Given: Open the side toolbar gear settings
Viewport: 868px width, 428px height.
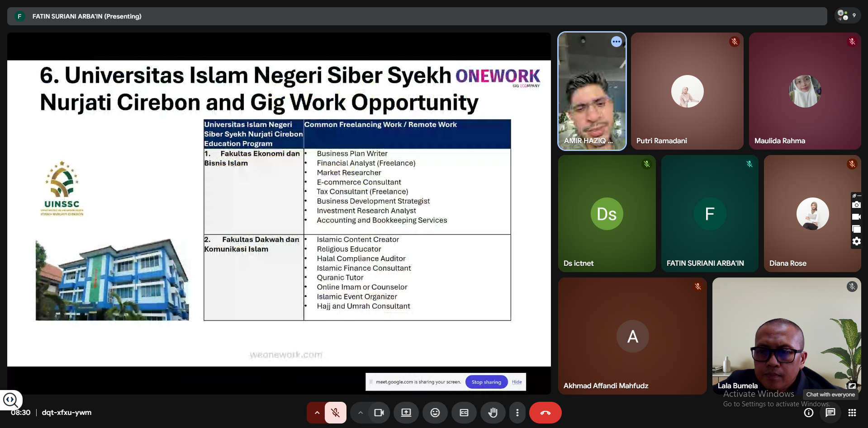Looking at the screenshot, I should pos(856,241).
